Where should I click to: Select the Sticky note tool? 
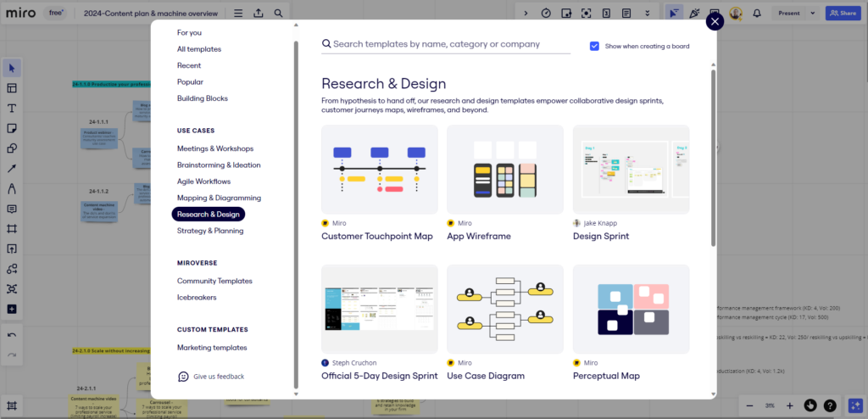tap(12, 128)
